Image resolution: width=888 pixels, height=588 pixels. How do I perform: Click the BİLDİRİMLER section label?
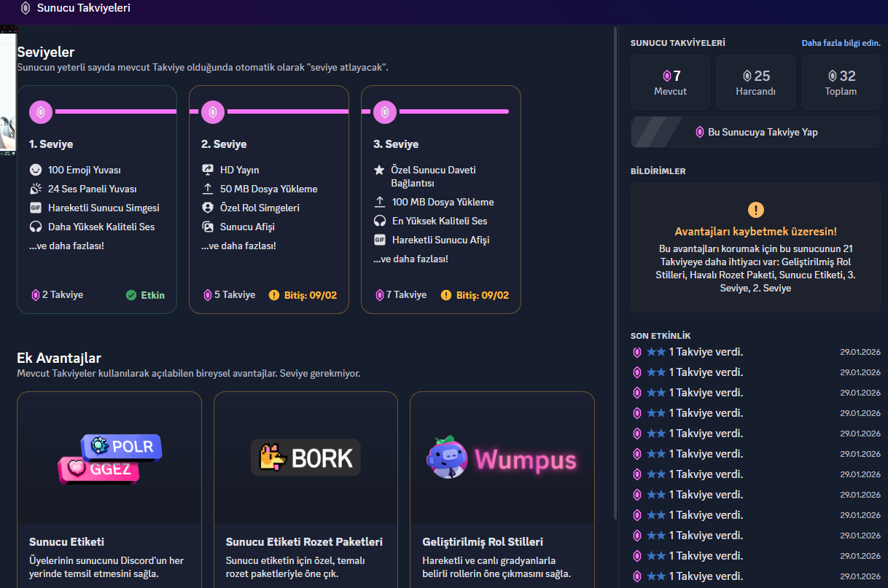coord(658,171)
